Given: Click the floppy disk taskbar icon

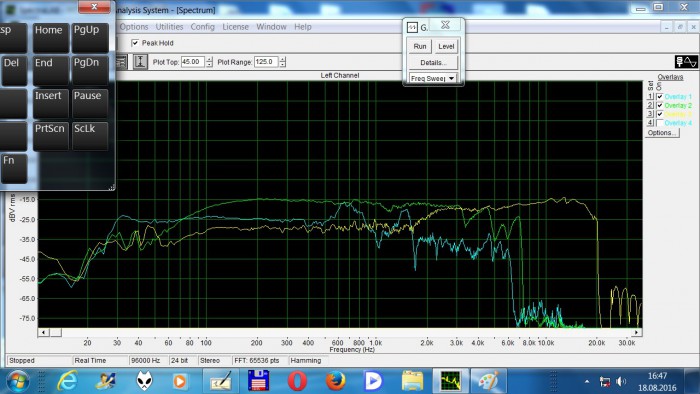Looking at the screenshot, I should [258, 382].
